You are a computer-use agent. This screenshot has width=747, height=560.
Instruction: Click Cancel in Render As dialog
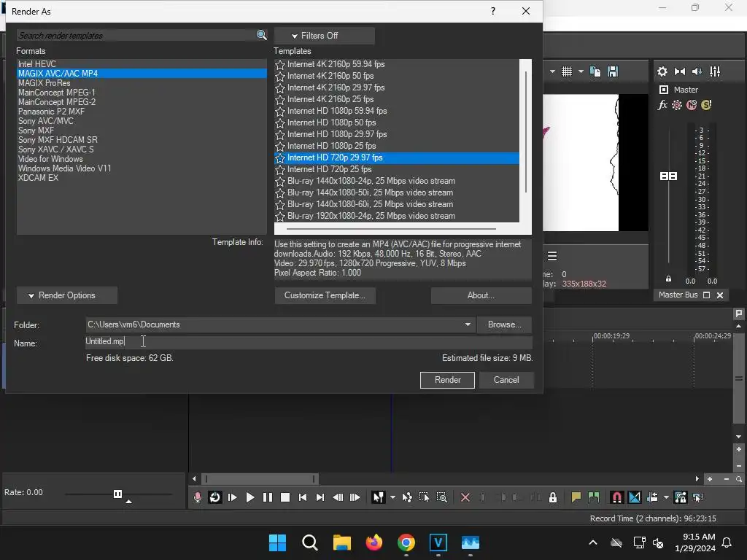(x=506, y=379)
